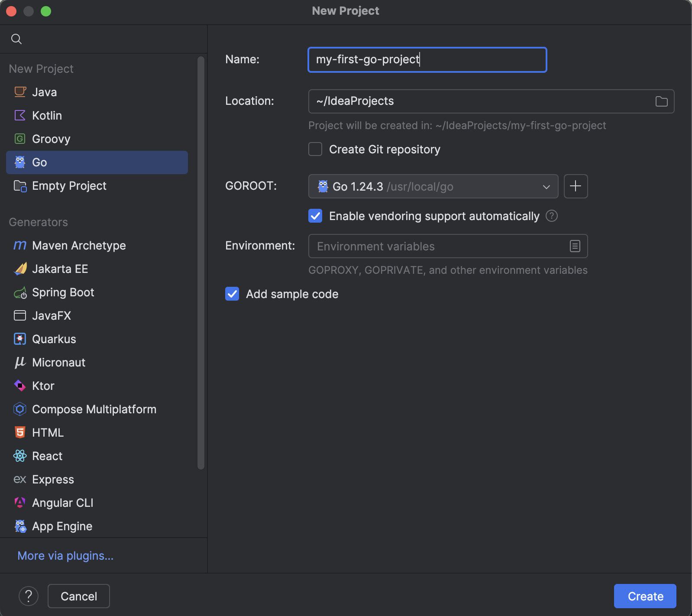
Task: Click the project type list scrollbar
Action: 200,263
